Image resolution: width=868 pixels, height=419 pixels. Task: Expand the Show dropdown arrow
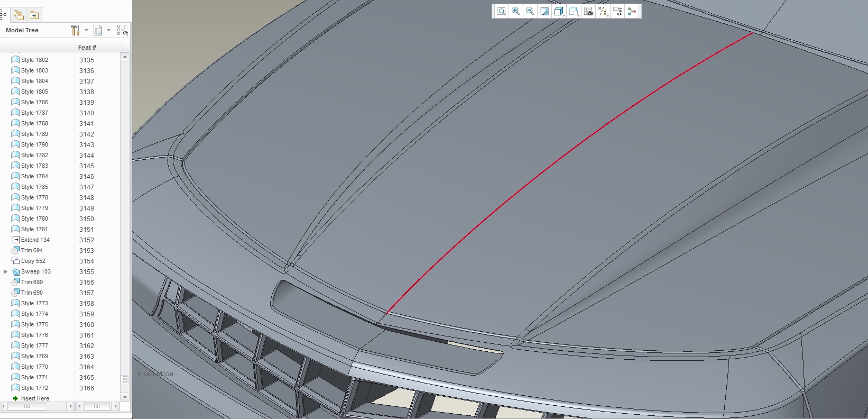(108, 30)
